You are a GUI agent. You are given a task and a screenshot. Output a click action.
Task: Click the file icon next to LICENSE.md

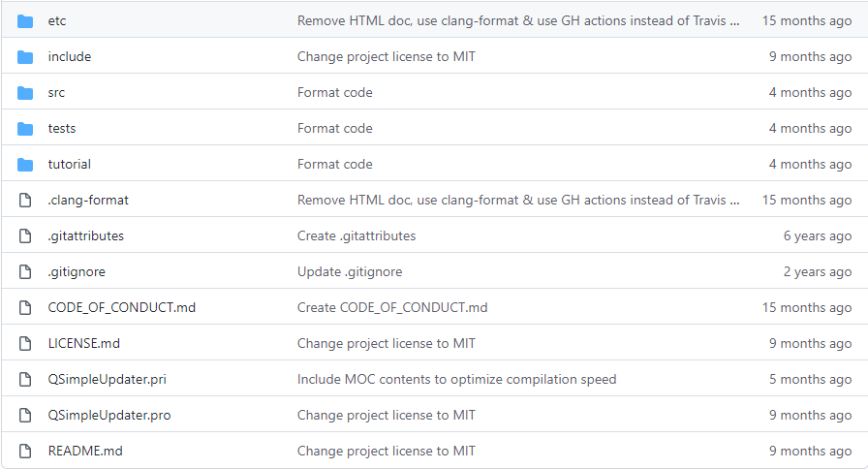pyautogui.click(x=25, y=343)
